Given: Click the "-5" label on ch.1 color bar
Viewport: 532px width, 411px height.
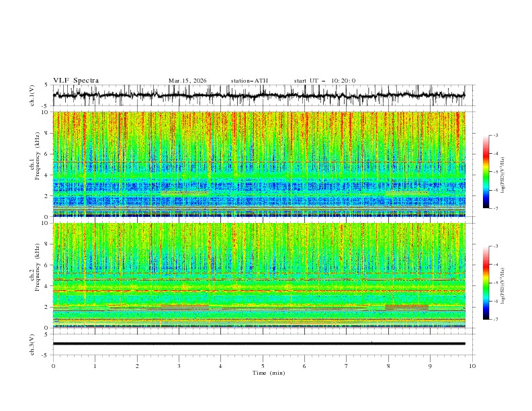Looking at the screenshot, I should tap(496, 172).
